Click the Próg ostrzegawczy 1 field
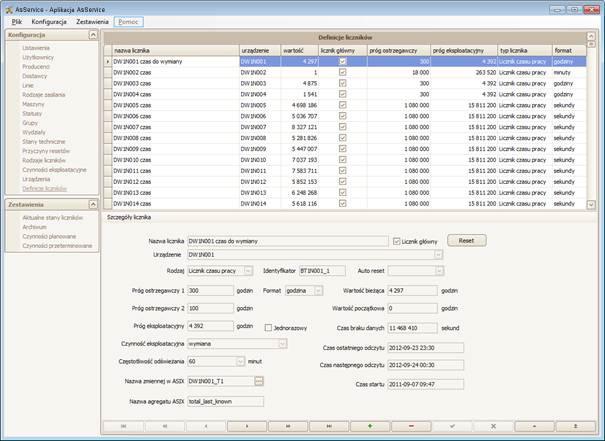This screenshot has height=441, width=605. point(210,291)
